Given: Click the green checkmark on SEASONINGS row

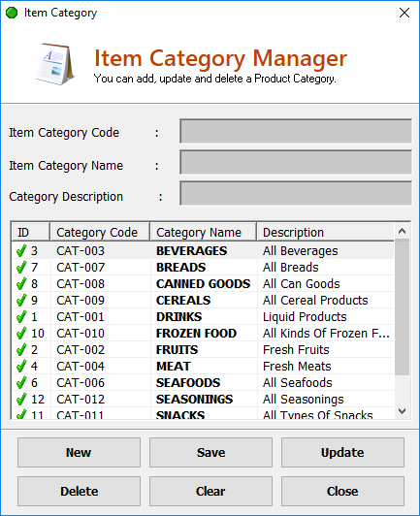Looking at the screenshot, I should (x=21, y=400).
